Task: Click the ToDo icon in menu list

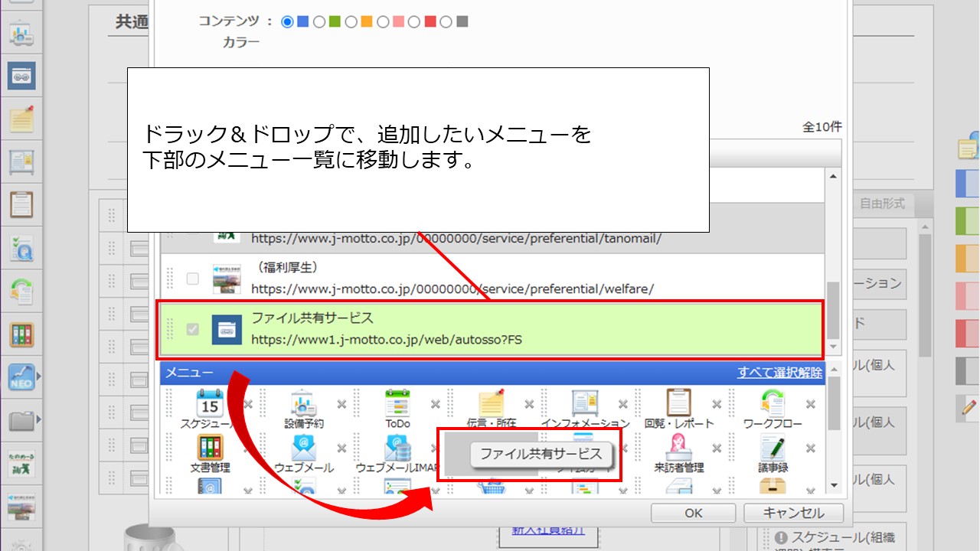Action: click(397, 403)
